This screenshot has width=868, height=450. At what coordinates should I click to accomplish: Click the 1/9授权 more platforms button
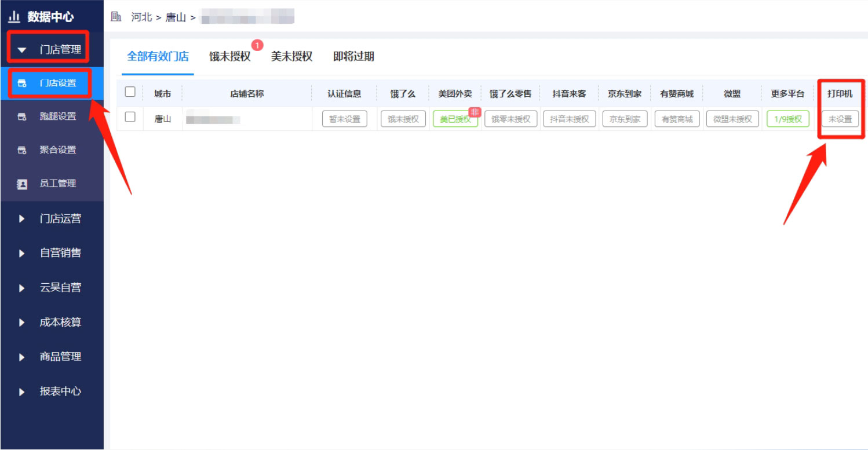787,119
